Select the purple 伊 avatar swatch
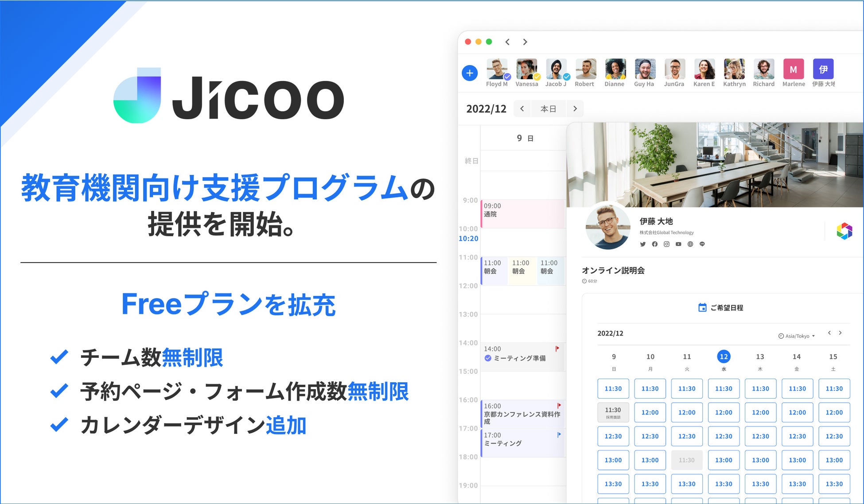The image size is (864, 504). 823,70
